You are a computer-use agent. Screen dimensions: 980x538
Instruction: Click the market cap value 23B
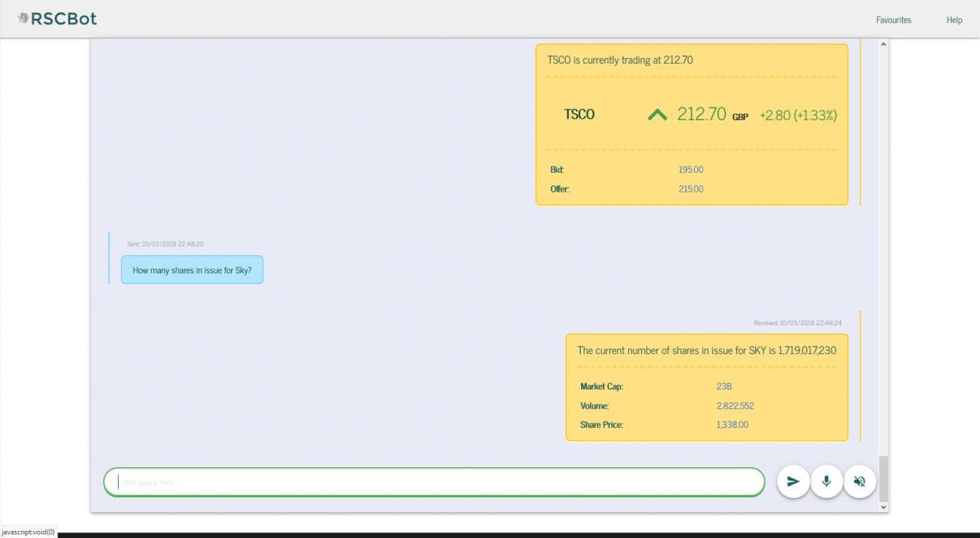[724, 386]
